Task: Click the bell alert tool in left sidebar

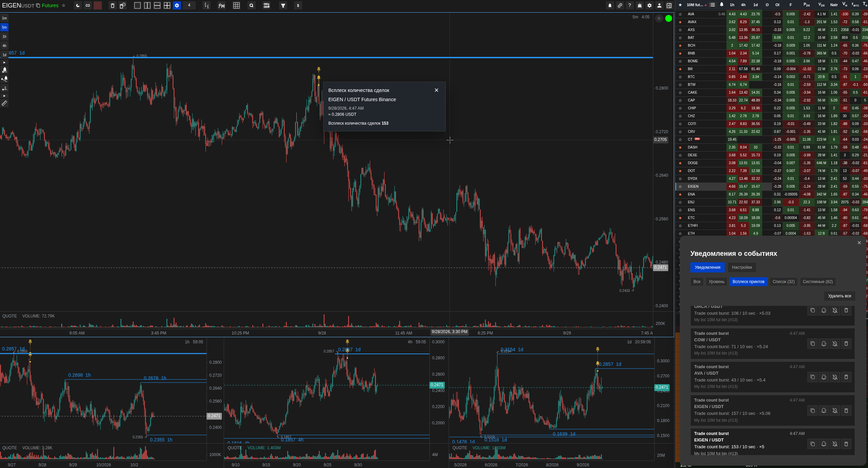Action: 4,70
